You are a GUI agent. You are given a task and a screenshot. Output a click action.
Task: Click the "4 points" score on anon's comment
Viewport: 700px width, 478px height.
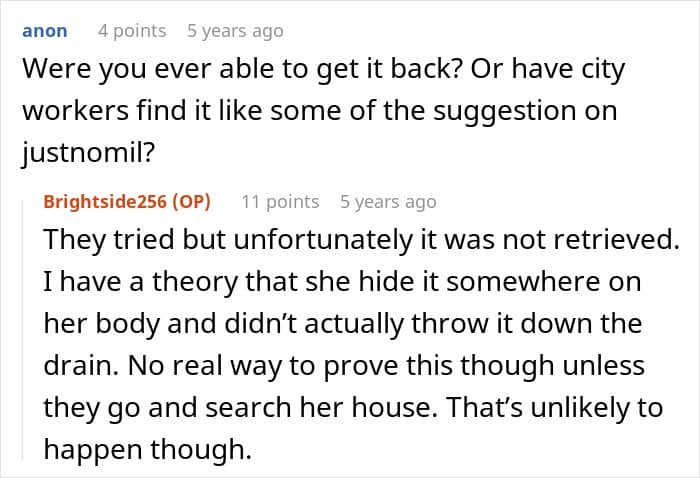coord(132,31)
